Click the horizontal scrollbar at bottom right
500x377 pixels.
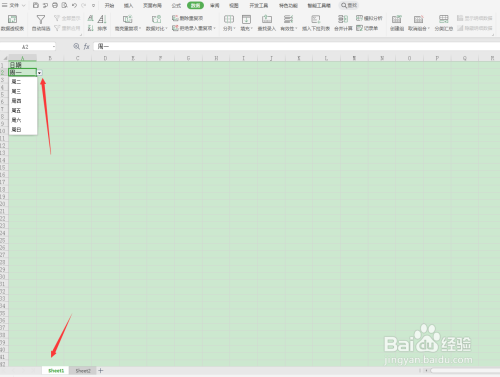pyautogui.click(x=465, y=370)
